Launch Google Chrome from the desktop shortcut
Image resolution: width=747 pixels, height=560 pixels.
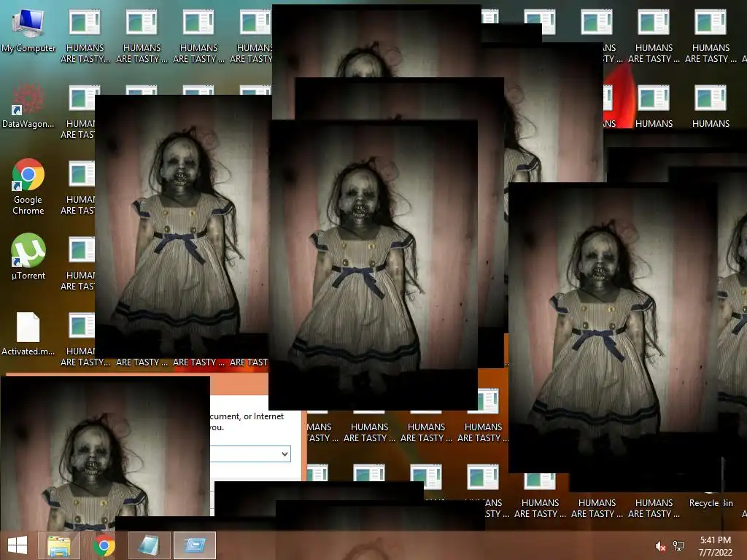(x=28, y=187)
